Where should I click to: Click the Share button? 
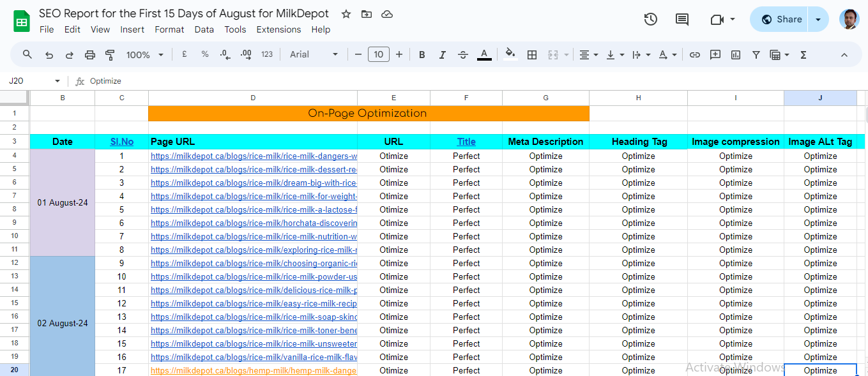(x=779, y=19)
